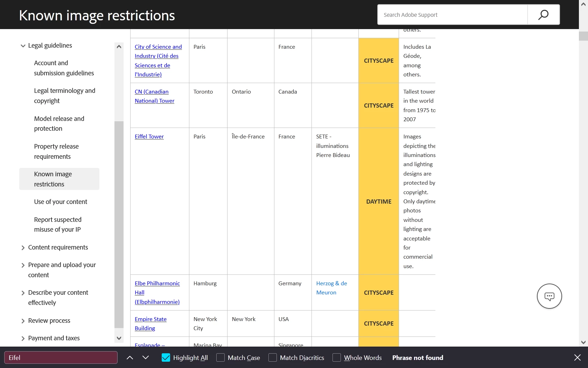The width and height of the screenshot is (588, 368).
Task: Open CN (Canadian National) Tower link
Action: tap(154, 96)
